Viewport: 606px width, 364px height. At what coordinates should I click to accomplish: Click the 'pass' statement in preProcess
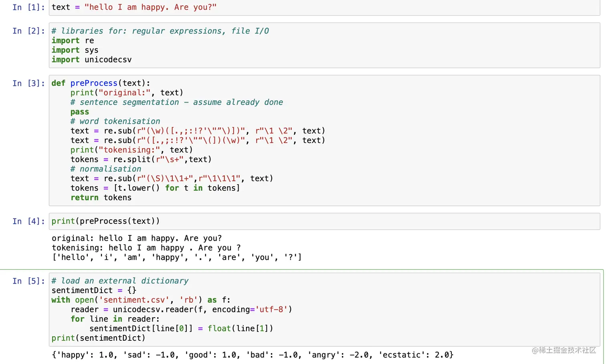80,112
